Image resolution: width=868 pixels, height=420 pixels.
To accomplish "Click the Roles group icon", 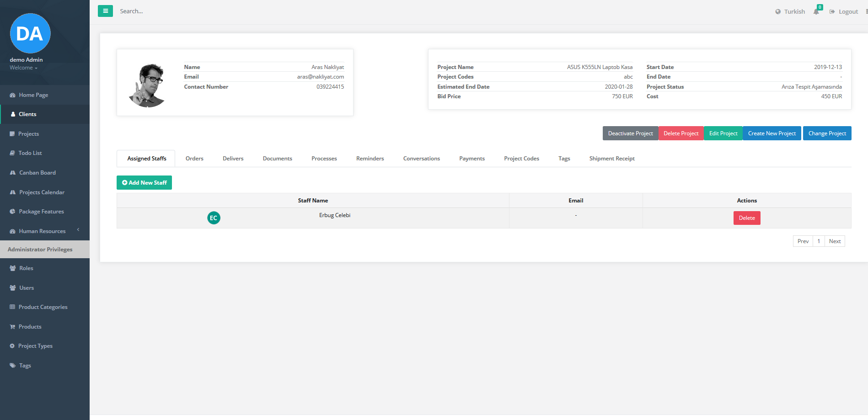I will tap(13, 268).
